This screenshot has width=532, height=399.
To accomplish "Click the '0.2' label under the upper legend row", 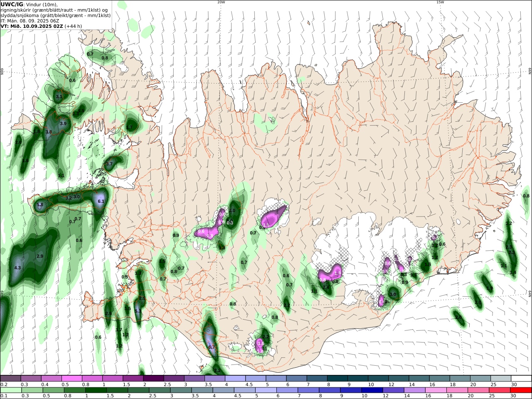I will [x=4, y=384].
